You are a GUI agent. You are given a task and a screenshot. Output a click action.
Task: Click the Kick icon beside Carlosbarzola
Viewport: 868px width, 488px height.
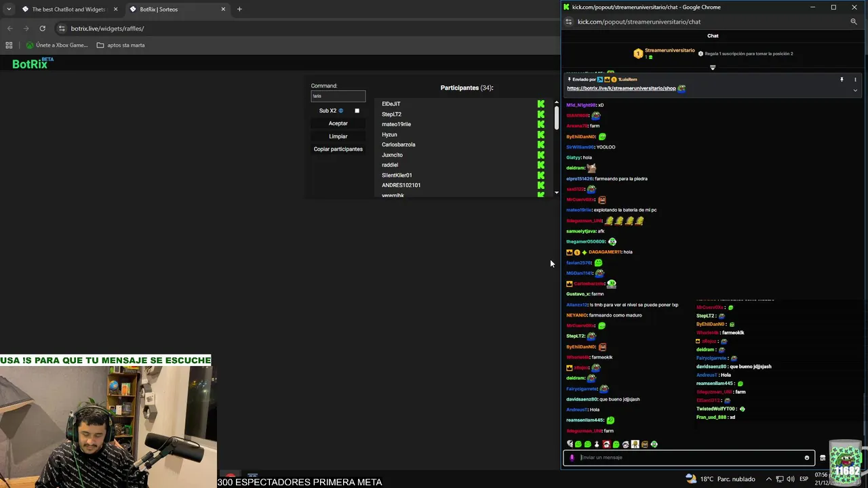[x=541, y=144]
